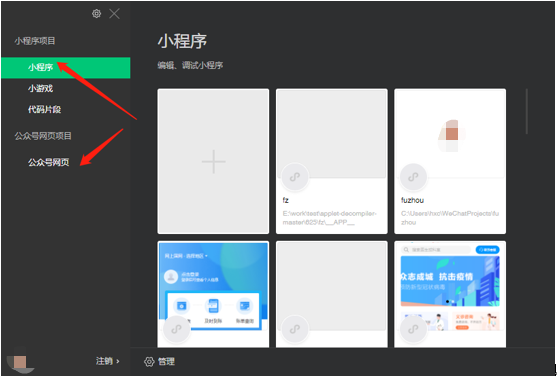Click the fuzhou project path text
557x376 pixels.
pos(450,218)
